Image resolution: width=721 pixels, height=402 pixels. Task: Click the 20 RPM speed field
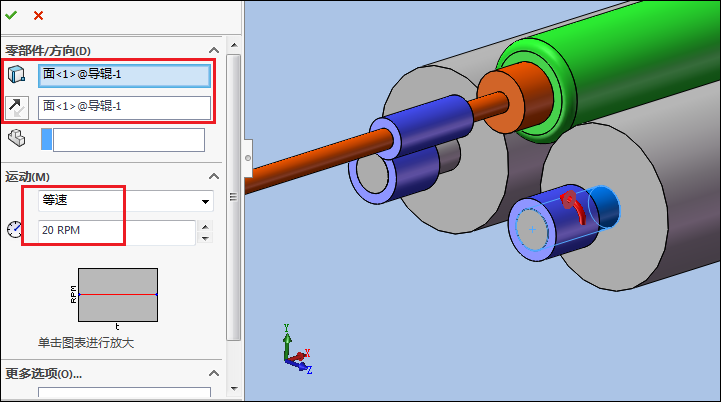117,231
